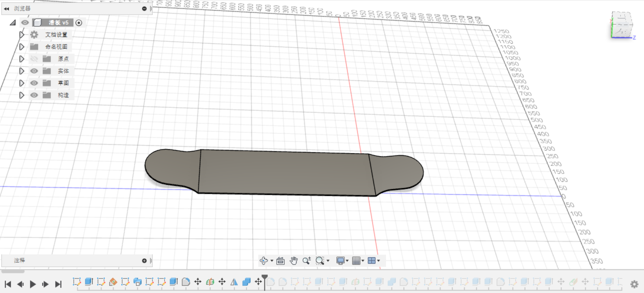Select the 文档设置 tree row label
This screenshot has height=293, width=644.
pyautogui.click(x=56, y=35)
